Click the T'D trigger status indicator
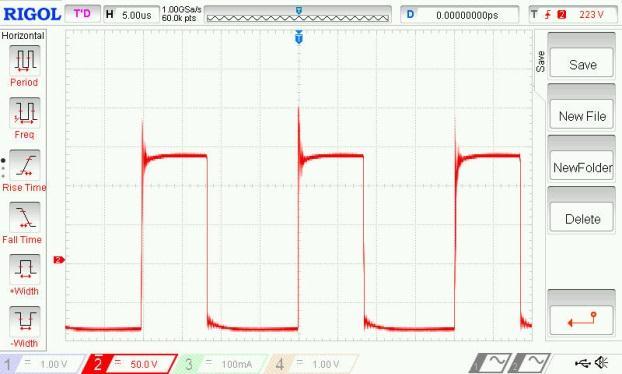Image resolution: width=622 pixels, height=374 pixels. pyautogui.click(x=82, y=14)
